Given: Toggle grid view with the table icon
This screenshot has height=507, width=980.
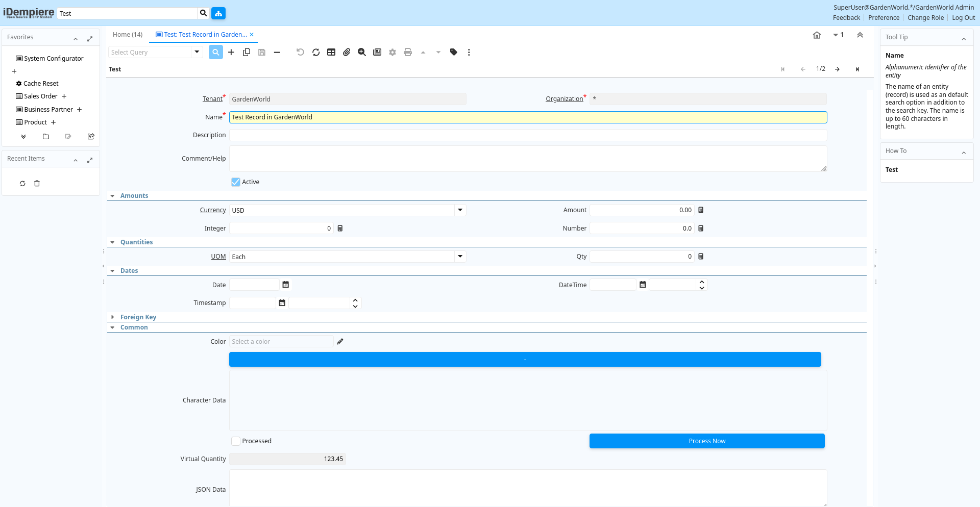Looking at the screenshot, I should (x=331, y=52).
